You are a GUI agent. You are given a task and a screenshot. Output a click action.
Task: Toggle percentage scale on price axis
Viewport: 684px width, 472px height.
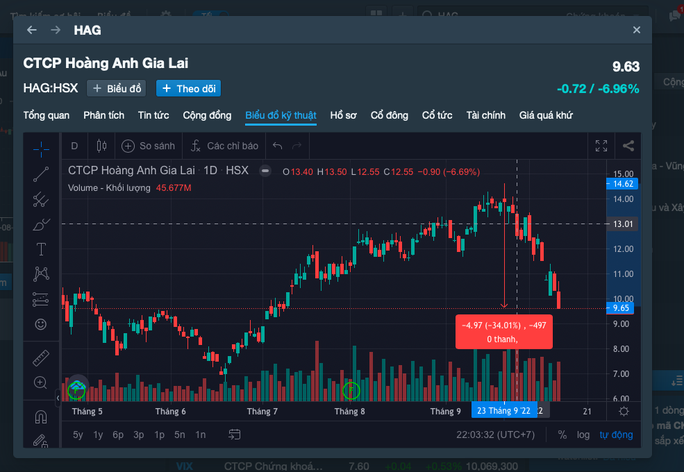(x=562, y=435)
